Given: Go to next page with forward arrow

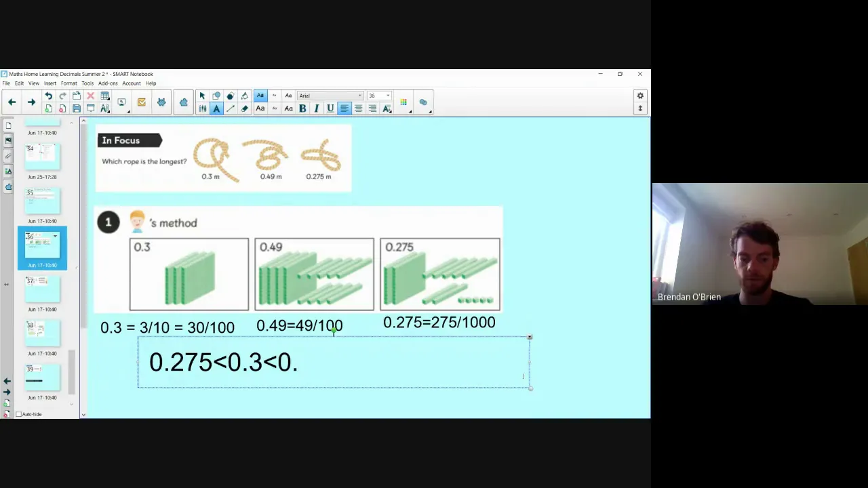Looking at the screenshot, I should (x=31, y=102).
